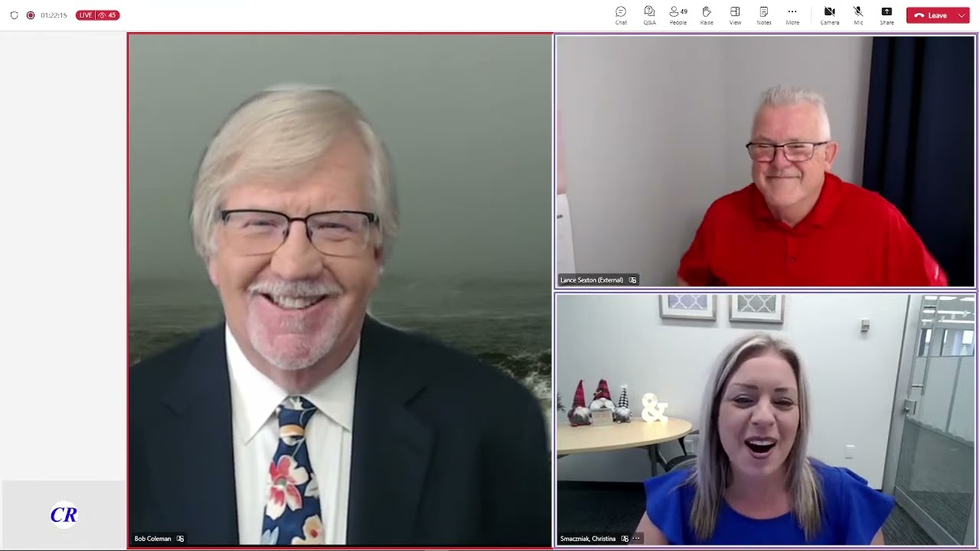The height and width of the screenshot is (551, 980).
Task: Click the Lance Sexton (External) name label
Action: 592,280
